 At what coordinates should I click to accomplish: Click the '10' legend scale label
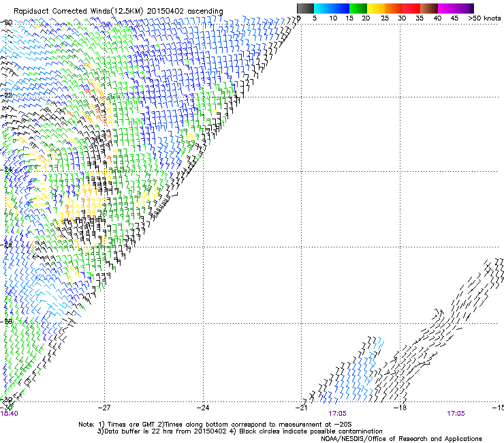(x=333, y=18)
